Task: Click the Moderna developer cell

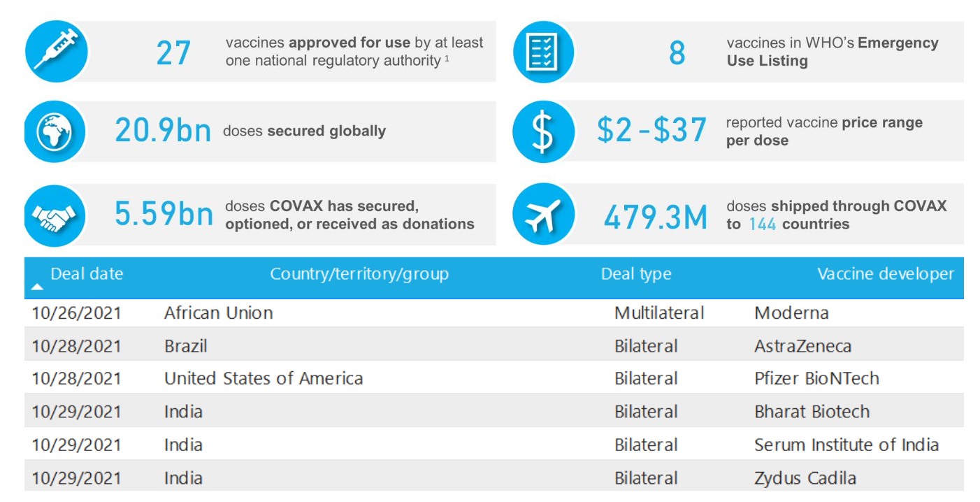Action: click(791, 313)
